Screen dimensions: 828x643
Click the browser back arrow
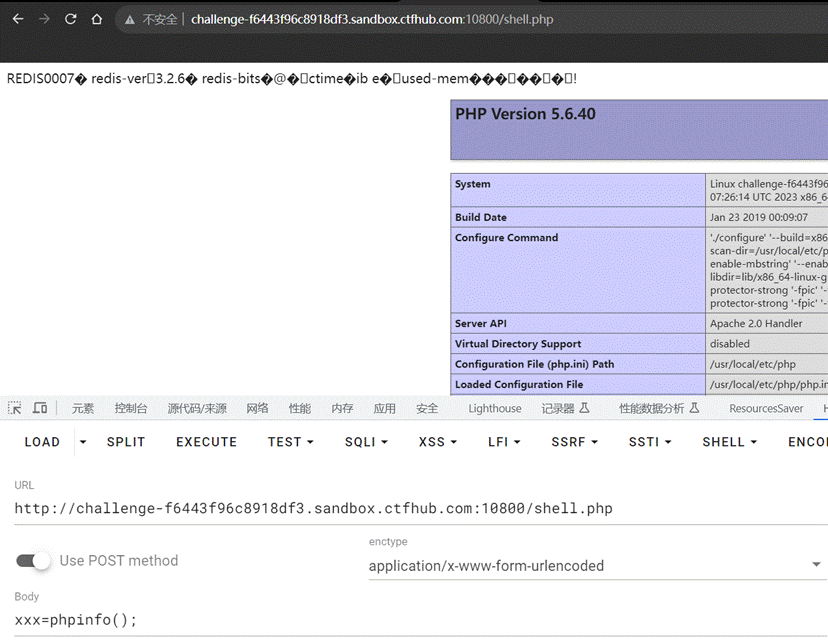17,19
